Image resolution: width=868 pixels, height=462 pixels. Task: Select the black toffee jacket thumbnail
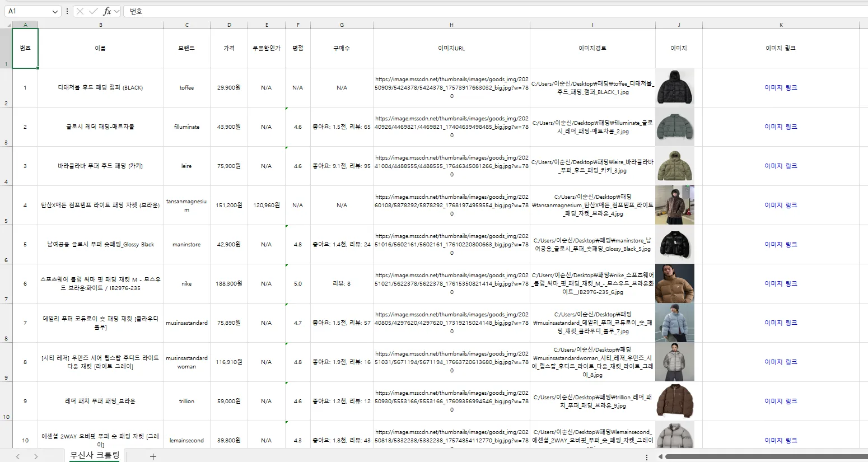(x=675, y=87)
